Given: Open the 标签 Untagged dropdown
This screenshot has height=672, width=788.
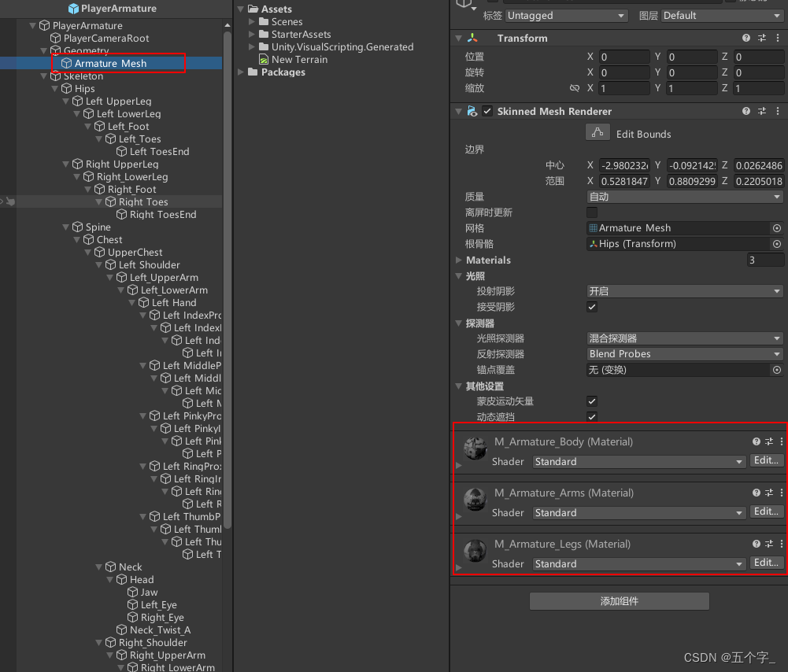Looking at the screenshot, I should point(566,16).
